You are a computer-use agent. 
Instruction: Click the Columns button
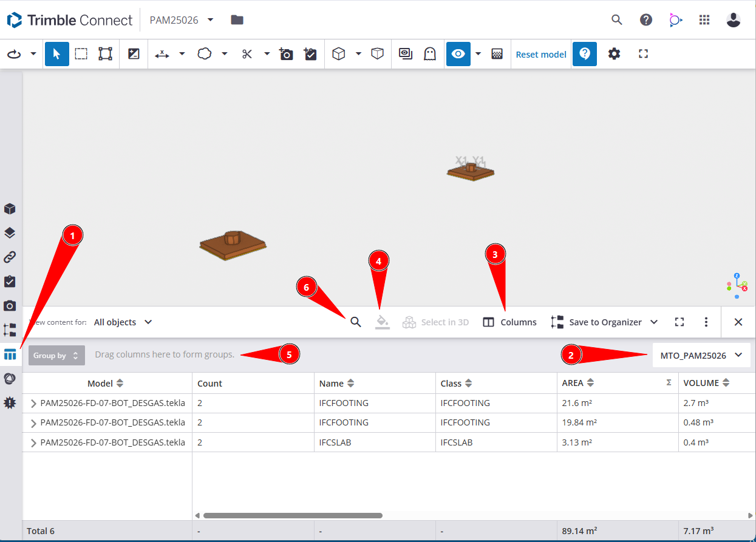pos(510,322)
